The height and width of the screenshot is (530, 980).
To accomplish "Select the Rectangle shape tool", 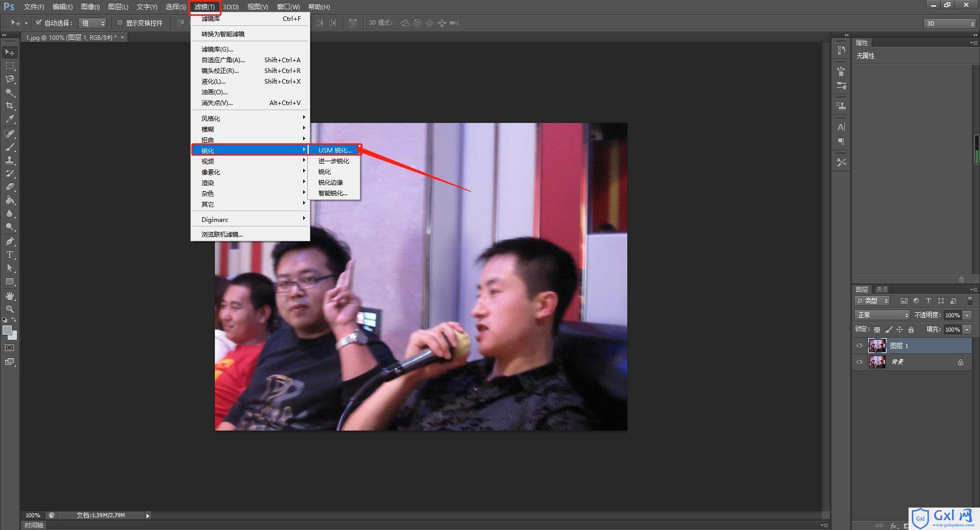I will coord(10,281).
